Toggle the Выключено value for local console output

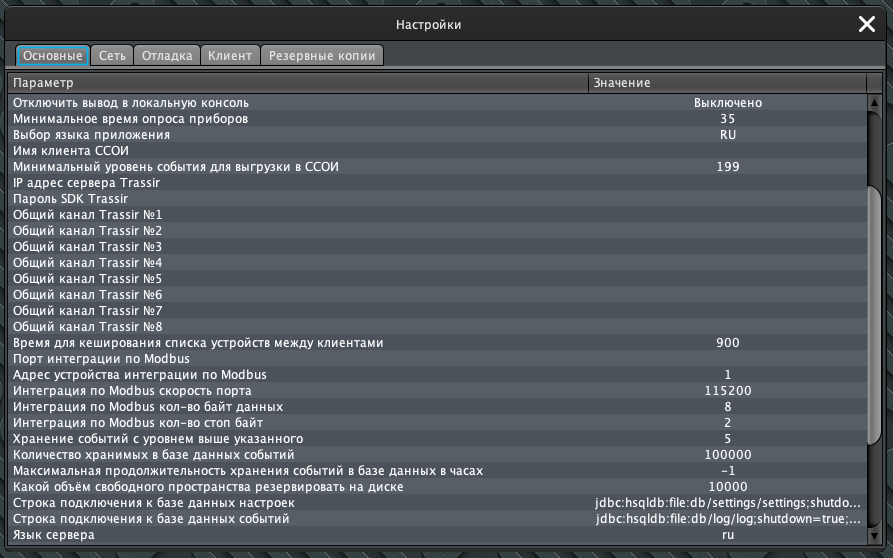pos(727,103)
